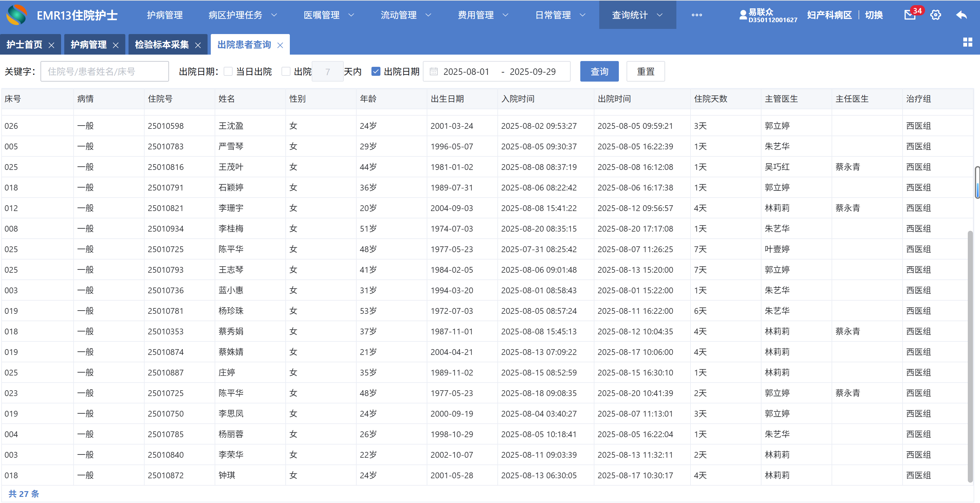The image size is (980, 503).
Task: Enable the 当日出院 checkbox
Action: [x=228, y=72]
